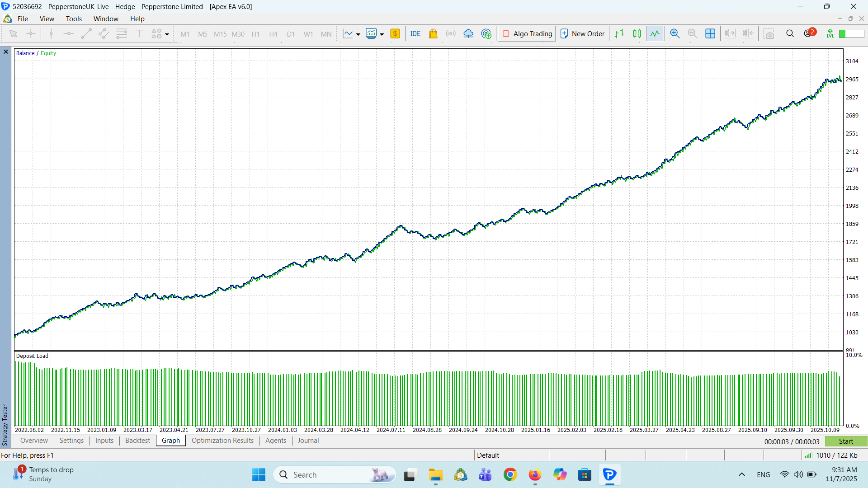
Task: Zoom in on the chart with magnifier icon
Action: (675, 33)
